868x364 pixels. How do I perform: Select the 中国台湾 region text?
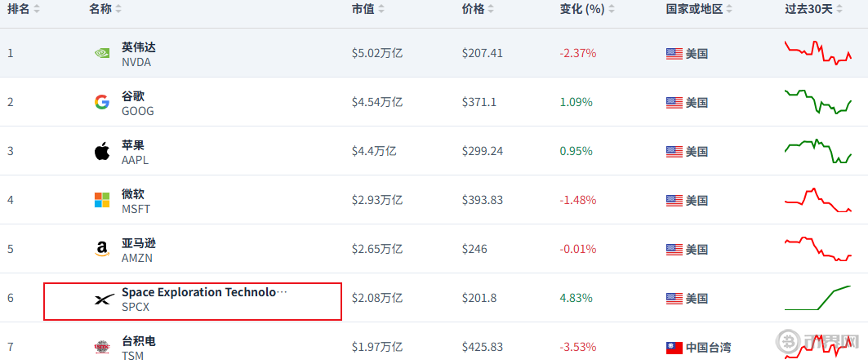(x=708, y=348)
